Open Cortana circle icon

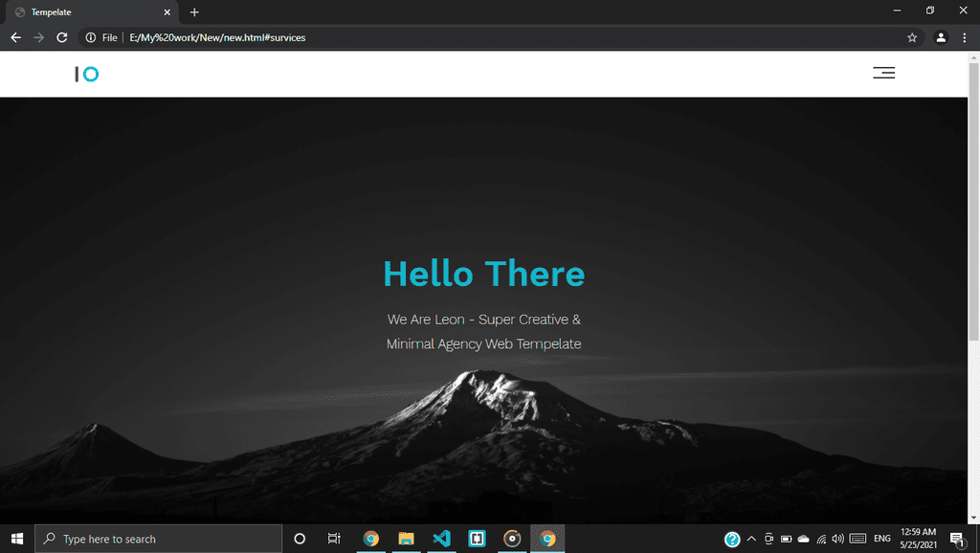pos(300,539)
